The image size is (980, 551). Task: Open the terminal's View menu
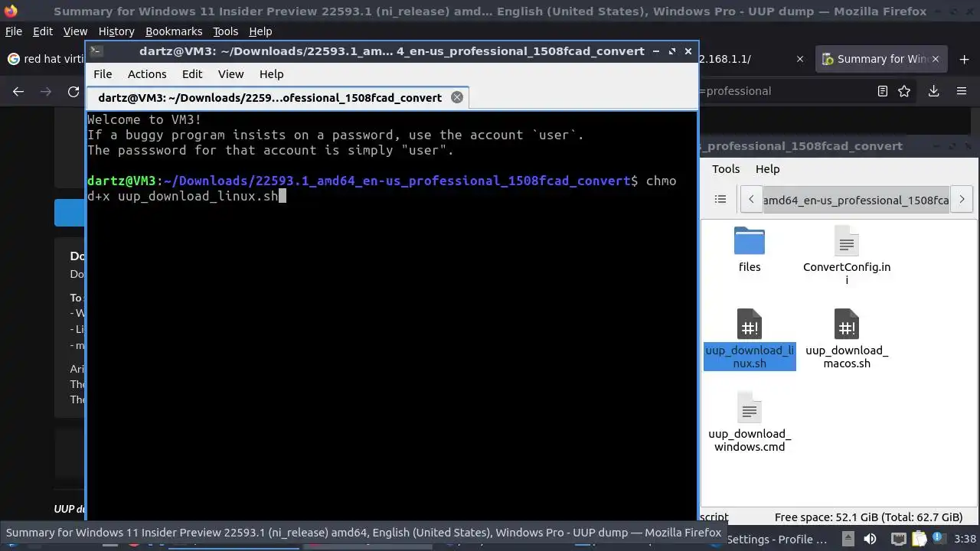(x=230, y=74)
